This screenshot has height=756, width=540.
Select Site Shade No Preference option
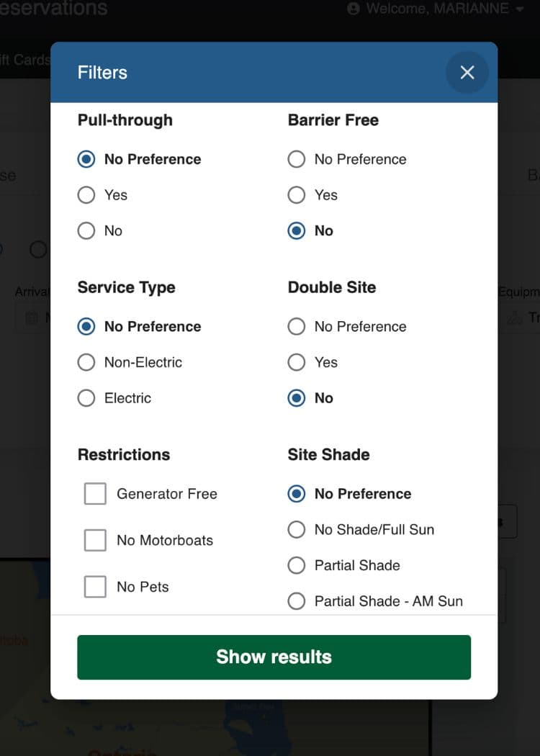pos(297,494)
